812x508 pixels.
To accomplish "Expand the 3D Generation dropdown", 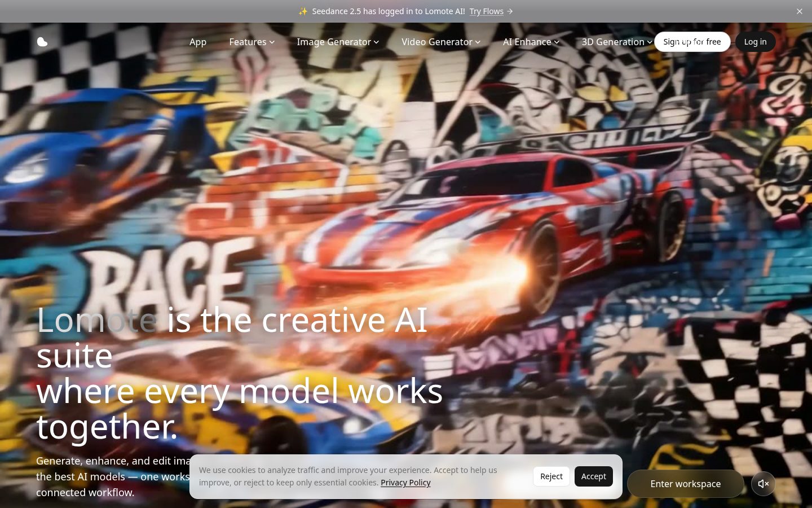I will 617,42.
